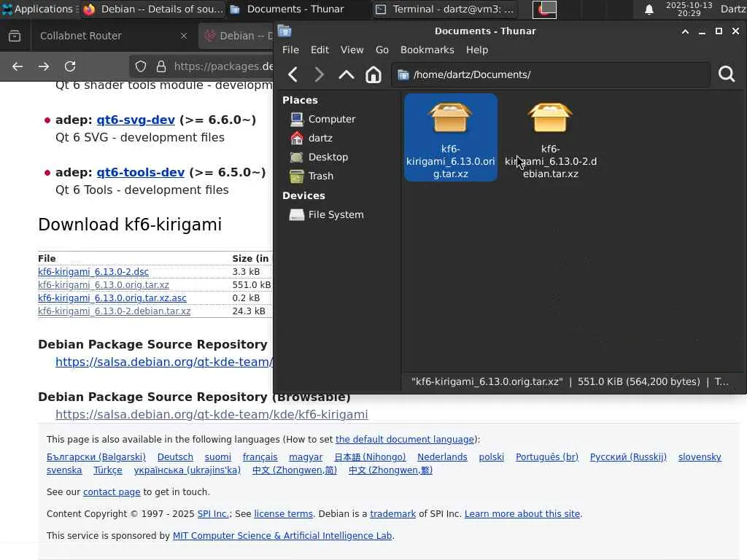747x560 pixels.
Task: Click the /home/dartz/Documents/ path field
Action: pos(551,75)
